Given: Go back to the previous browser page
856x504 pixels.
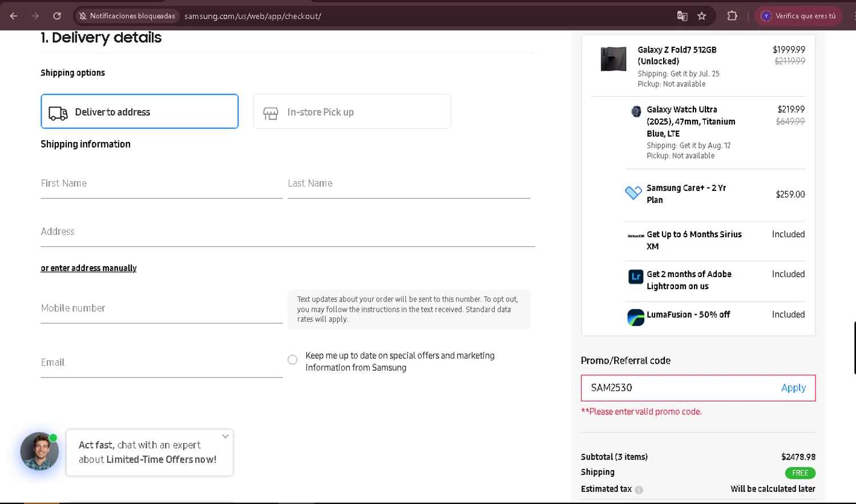Looking at the screenshot, I should (x=14, y=16).
